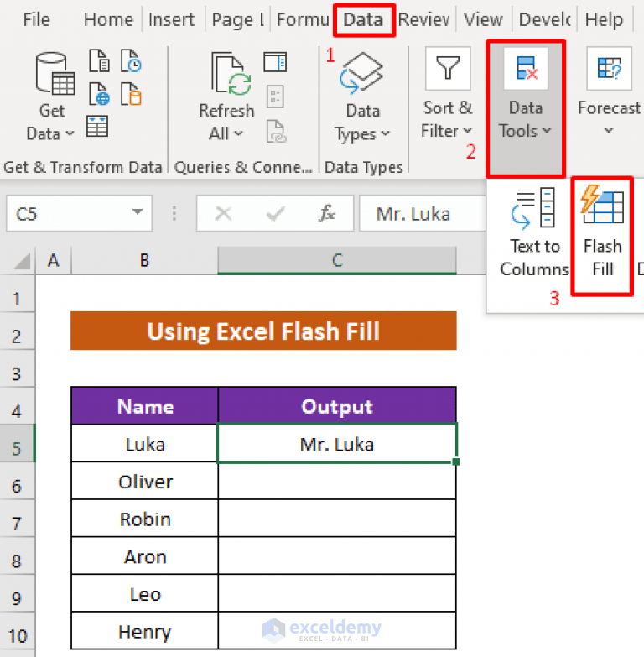Select the empty Output cell beside Oliver
Viewport: 644px width, 657px height.
(x=337, y=481)
